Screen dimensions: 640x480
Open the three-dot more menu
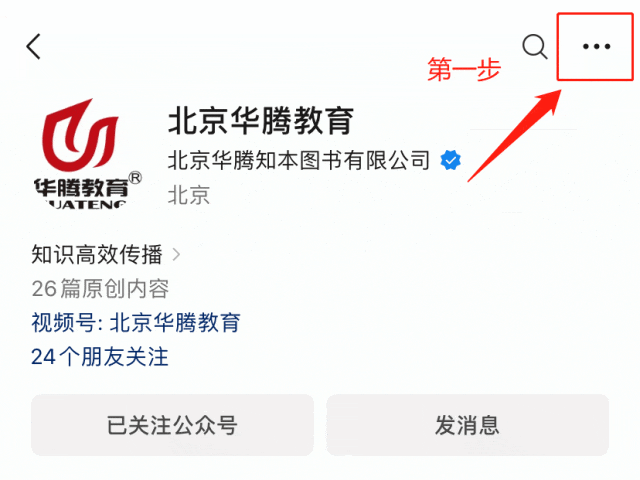coord(596,47)
